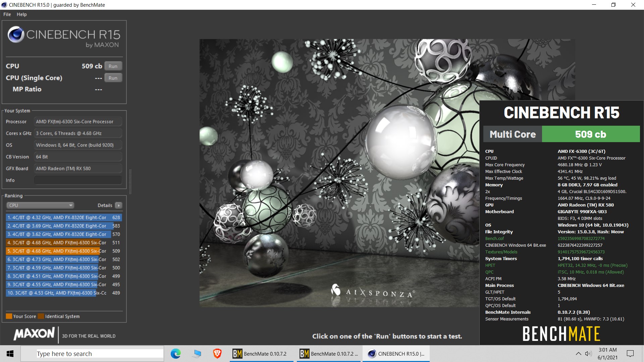The width and height of the screenshot is (644, 362).
Task: Click the GFX Board field
Action: (x=78, y=169)
